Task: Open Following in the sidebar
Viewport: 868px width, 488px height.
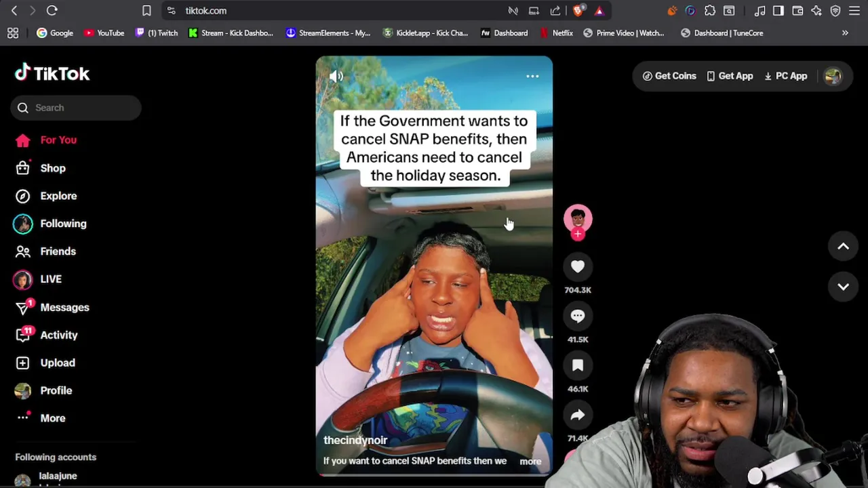Action: tap(51, 224)
